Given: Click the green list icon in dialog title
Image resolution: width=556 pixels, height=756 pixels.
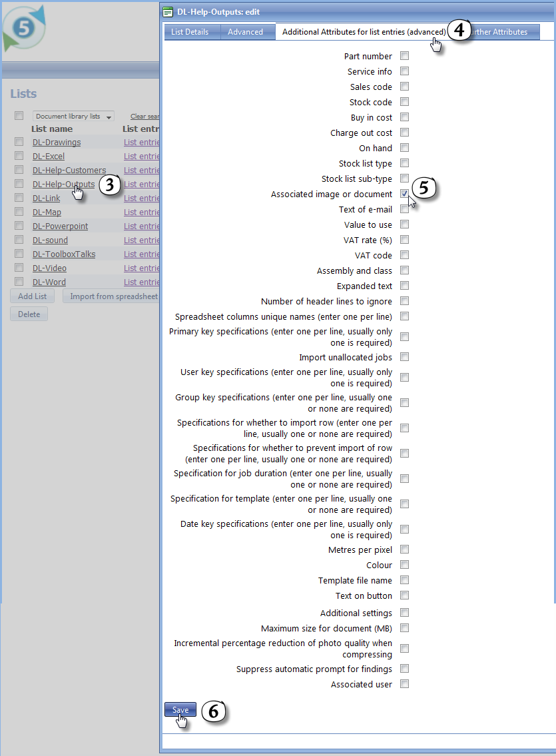Looking at the screenshot, I should coord(168,12).
